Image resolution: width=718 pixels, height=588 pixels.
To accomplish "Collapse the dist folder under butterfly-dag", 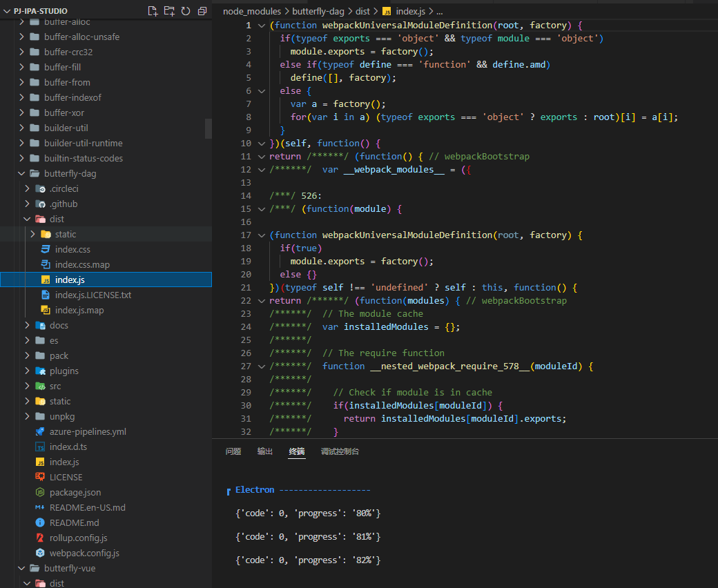I will pos(27,219).
